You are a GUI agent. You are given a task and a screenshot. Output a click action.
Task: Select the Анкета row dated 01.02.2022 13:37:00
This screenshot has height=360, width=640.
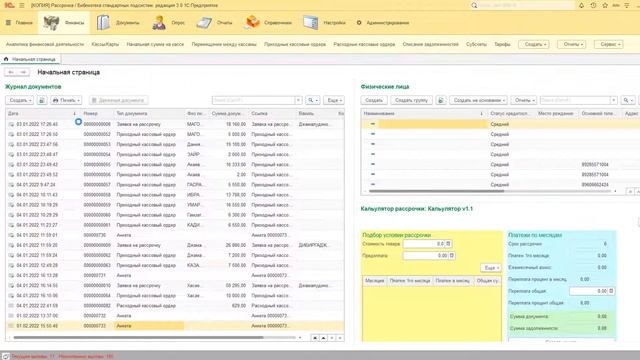(x=175, y=316)
